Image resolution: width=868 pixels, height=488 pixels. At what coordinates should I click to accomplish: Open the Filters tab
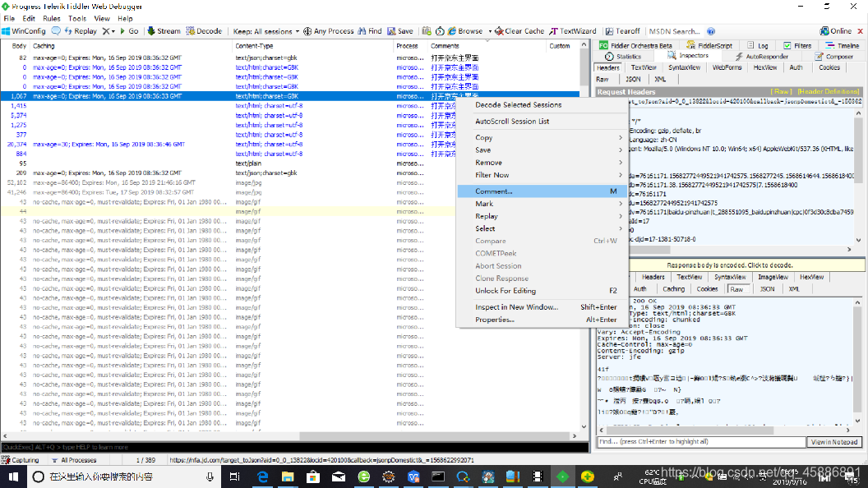(797, 45)
